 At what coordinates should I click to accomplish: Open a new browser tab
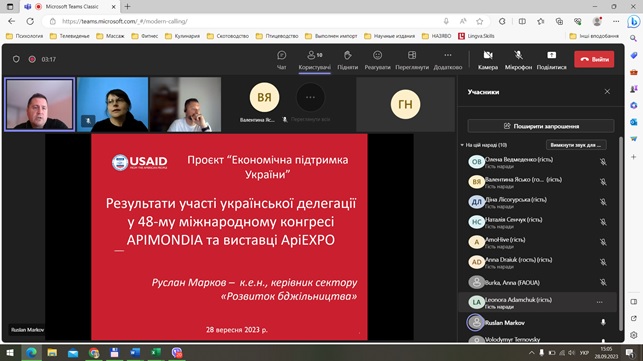(128, 7)
